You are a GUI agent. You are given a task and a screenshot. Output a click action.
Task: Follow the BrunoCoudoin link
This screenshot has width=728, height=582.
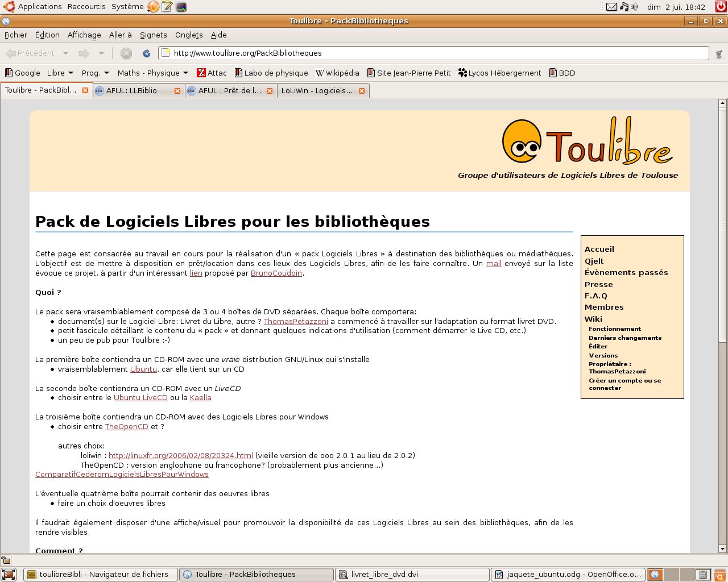coord(276,273)
